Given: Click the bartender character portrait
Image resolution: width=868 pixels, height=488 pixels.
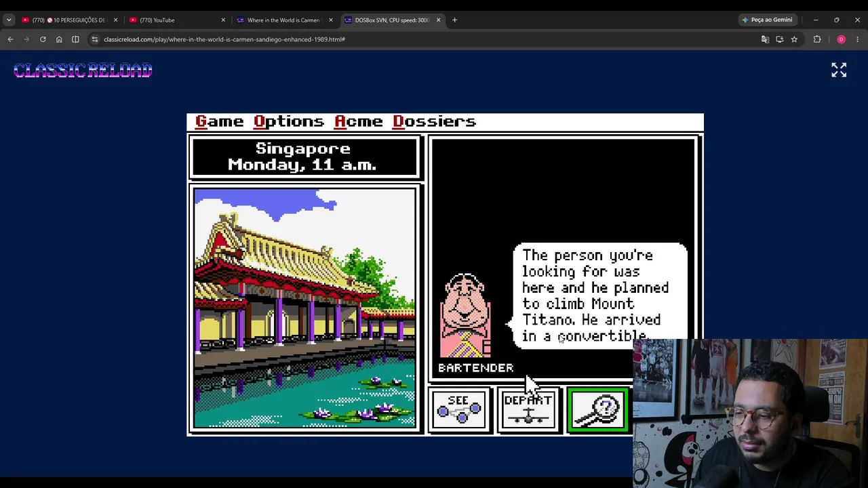Looking at the screenshot, I should tap(466, 315).
